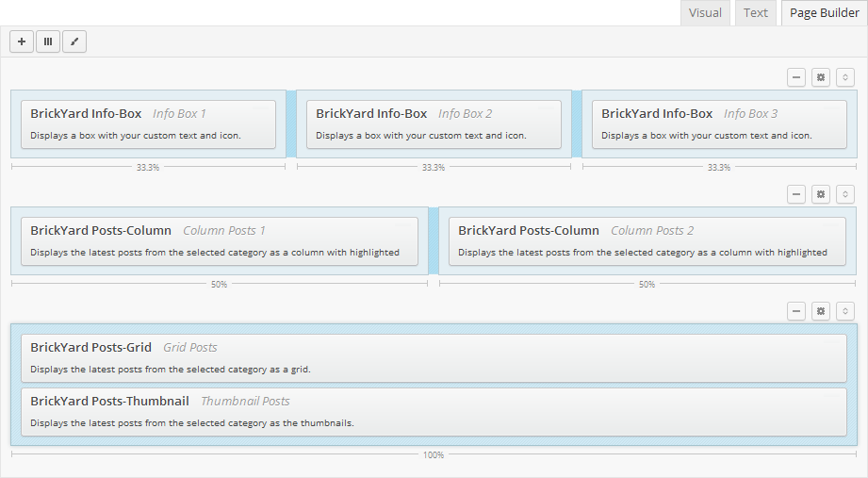
Task: Switch to the Text editor tab
Action: coord(756,13)
